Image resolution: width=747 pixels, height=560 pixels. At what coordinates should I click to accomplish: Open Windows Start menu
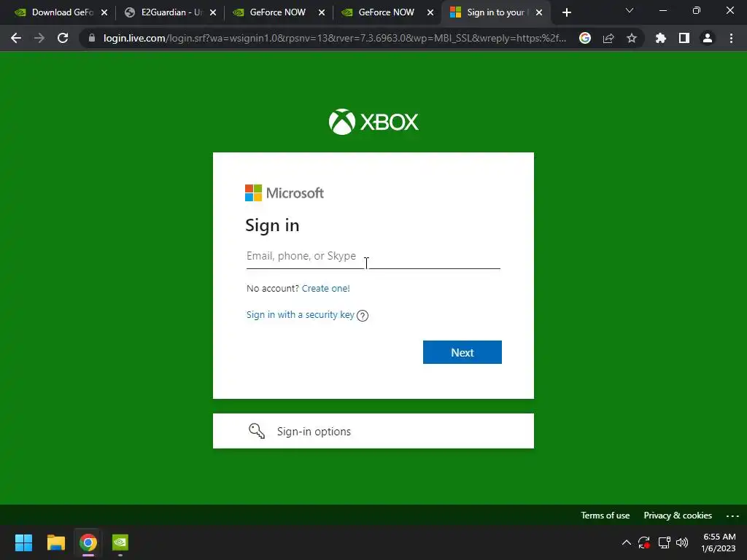click(23, 542)
